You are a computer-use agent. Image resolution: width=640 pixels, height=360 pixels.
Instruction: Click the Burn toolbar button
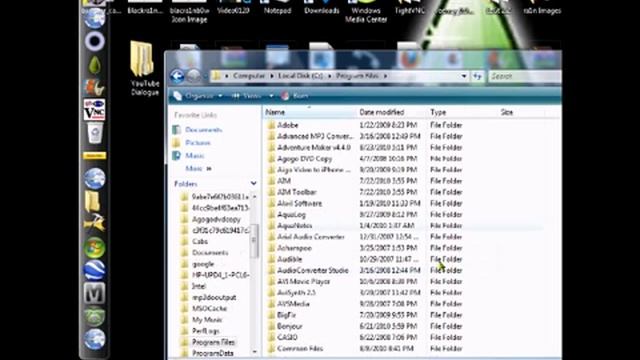pyautogui.click(x=295, y=96)
